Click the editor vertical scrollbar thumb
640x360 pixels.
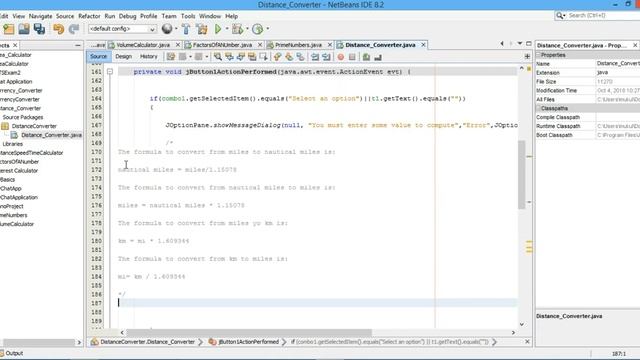[521, 175]
